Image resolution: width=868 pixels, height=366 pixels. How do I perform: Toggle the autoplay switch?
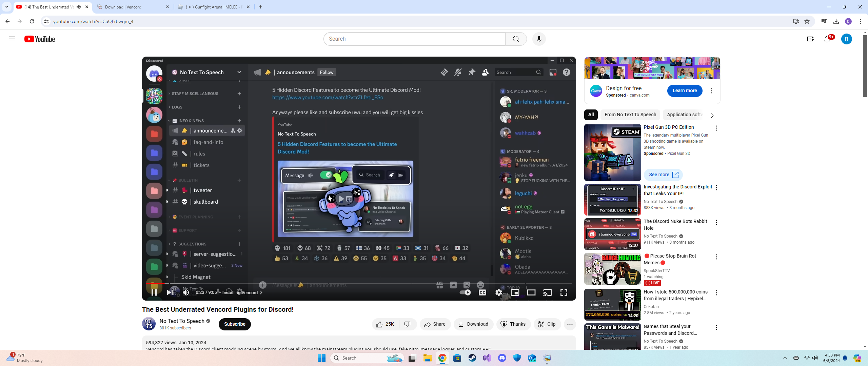click(465, 292)
